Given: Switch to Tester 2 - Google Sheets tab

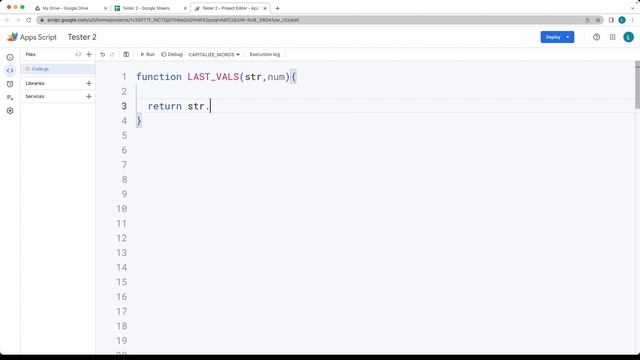Looking at the screenshot, I should (x=146, y=8).
